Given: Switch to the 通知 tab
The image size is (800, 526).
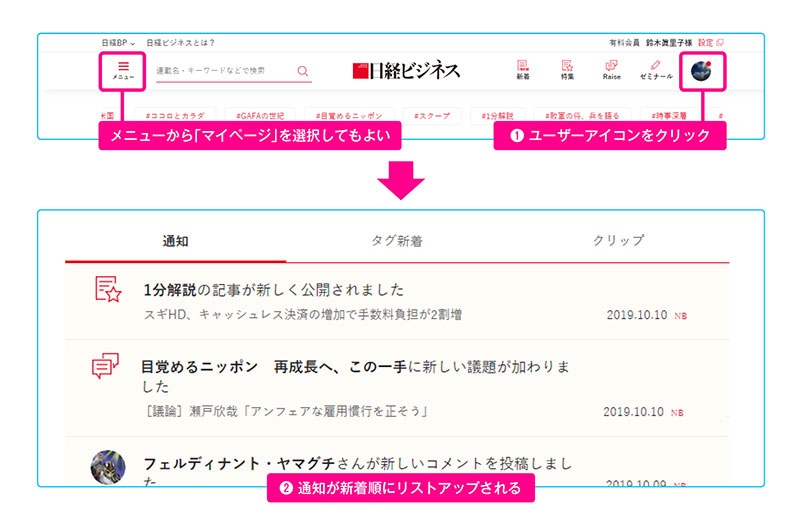Looking at the screenshot, I should click(176, 241).
